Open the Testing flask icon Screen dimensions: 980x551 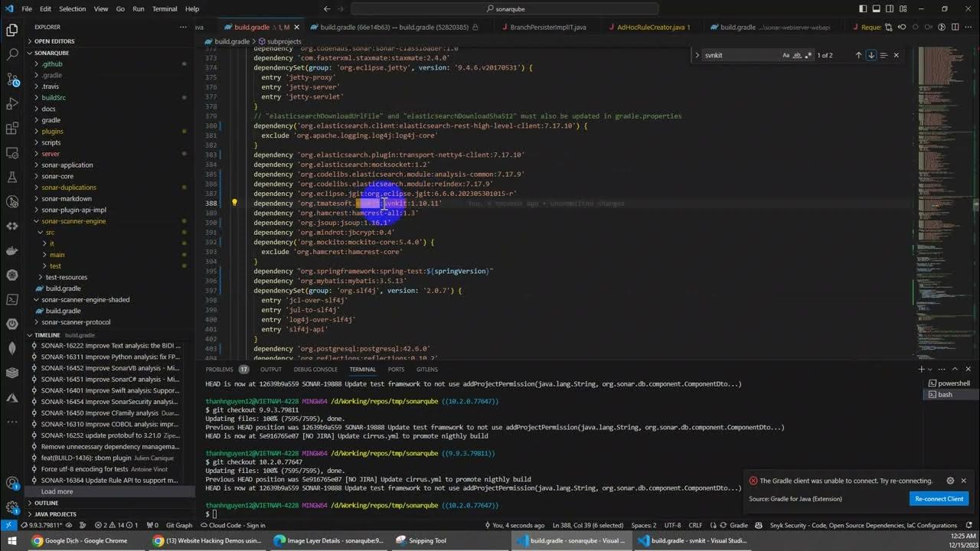pos(12,177)
